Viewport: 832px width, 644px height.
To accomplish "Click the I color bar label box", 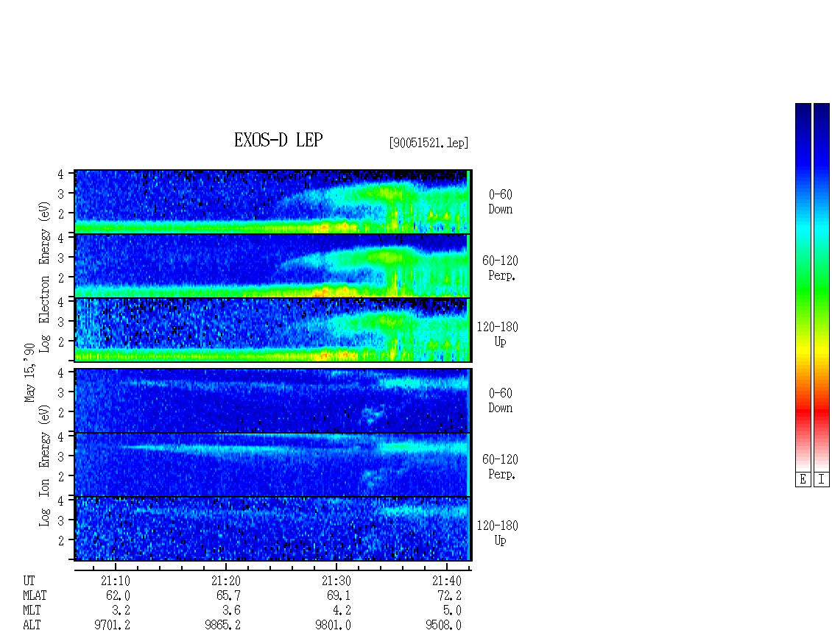I will point(822,480).
